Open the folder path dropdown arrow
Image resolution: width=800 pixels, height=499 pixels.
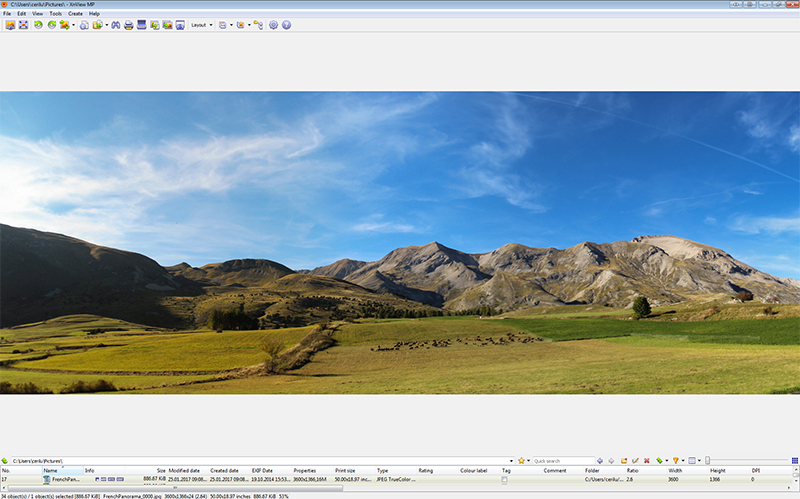click(512, 460)
